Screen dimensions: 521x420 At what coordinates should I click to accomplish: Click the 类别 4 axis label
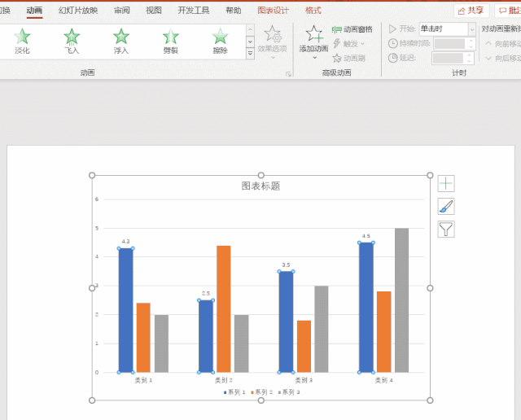383,380
